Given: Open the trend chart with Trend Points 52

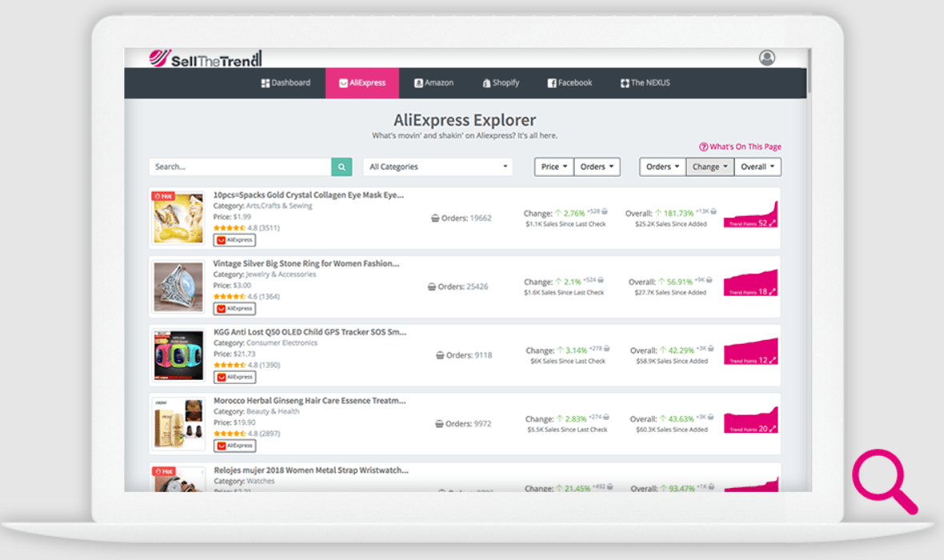Looking at the screenshot, I should coord(750,214).
